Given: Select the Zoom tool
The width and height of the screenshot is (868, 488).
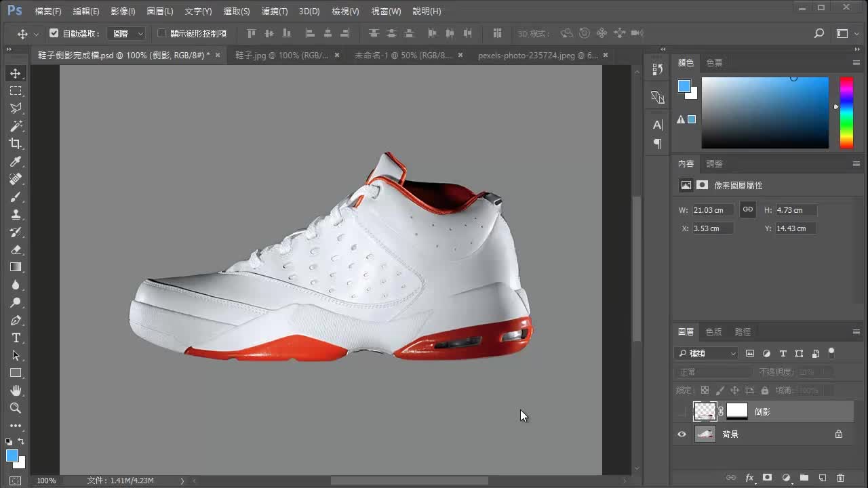Looking at the screenshot, I should (16, 408).
